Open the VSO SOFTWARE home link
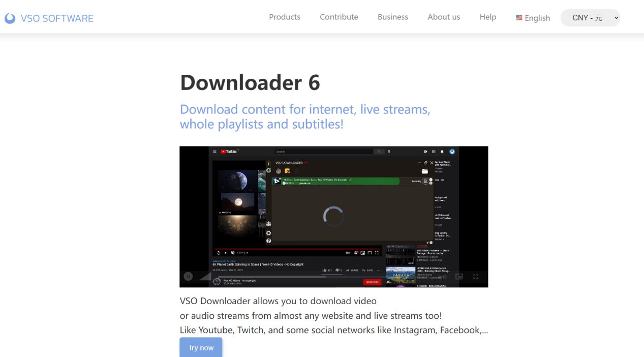 click(49, 18)
